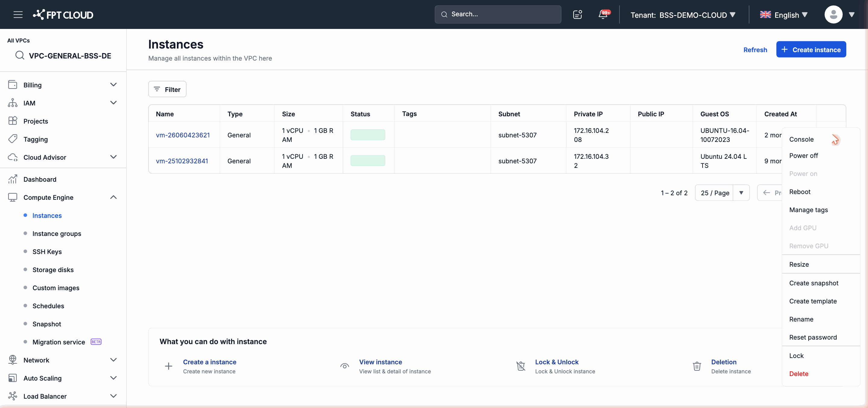This screenshot has height=408, width=868.
Task: Expand the Billing section
Action: point(114,85)
